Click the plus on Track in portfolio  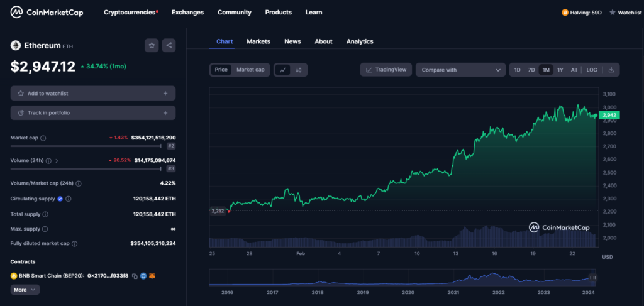165,113
